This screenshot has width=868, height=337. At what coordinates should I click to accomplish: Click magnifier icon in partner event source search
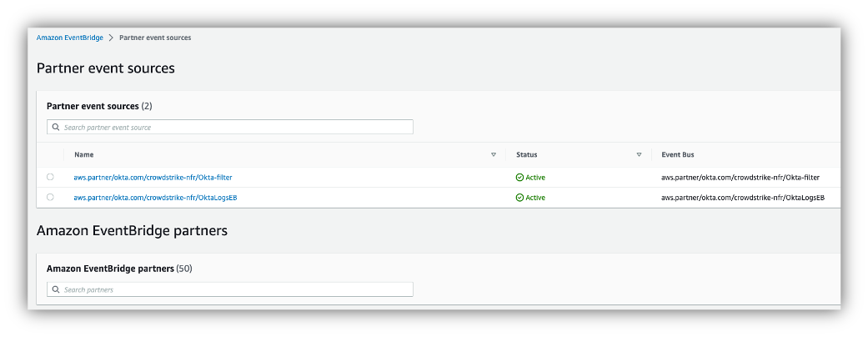(x=56, y=128)
